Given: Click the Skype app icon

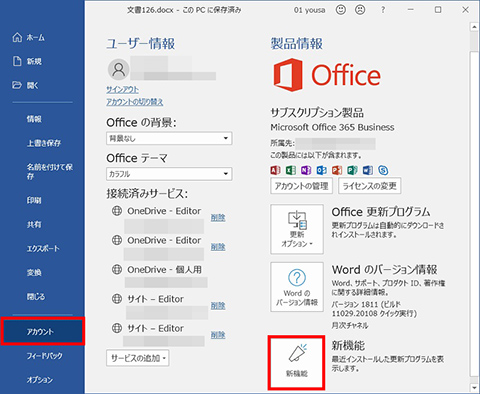Looking at the screenshot, I should (383, 170).
